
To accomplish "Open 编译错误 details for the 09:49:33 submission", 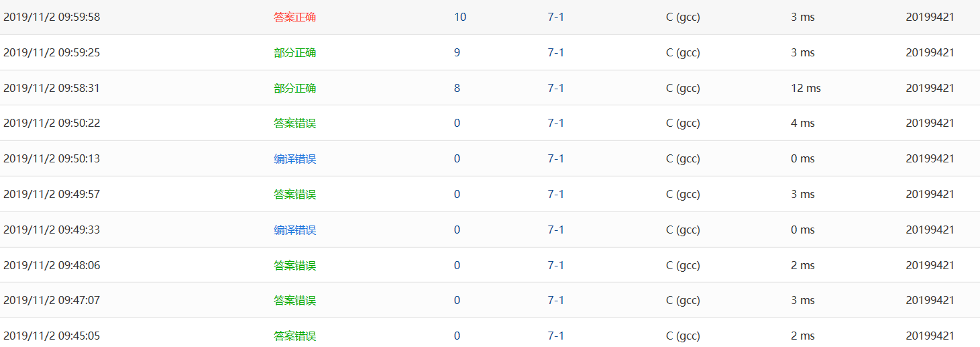I will pos(294,230).
